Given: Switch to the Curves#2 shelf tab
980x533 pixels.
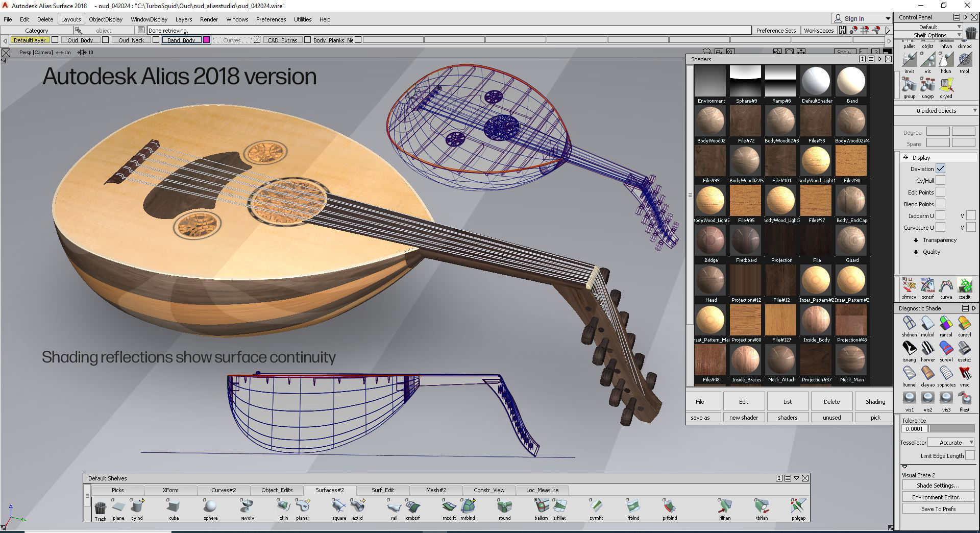Looking at the screenshot, I should (224, 490).
